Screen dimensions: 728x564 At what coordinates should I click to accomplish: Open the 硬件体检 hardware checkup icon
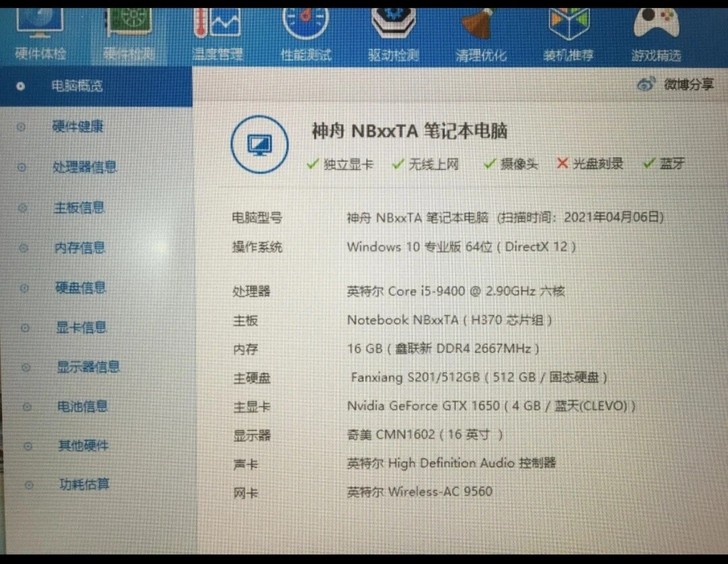click(40, 35)
